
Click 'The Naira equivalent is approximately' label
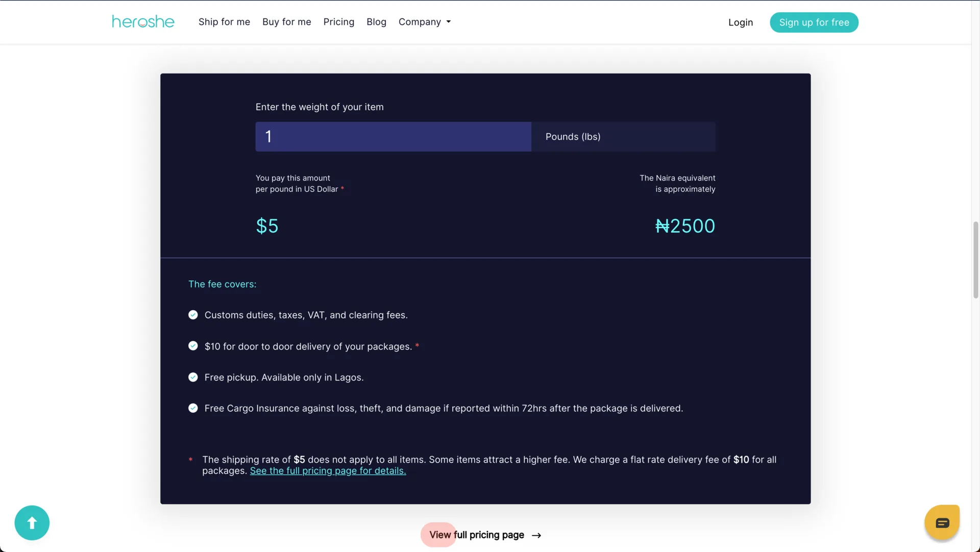coord(677,184)
